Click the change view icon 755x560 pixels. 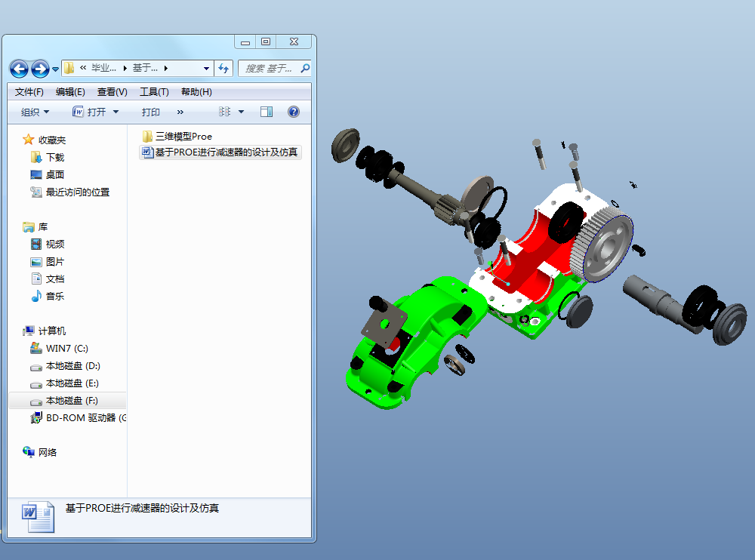[224, 112]
